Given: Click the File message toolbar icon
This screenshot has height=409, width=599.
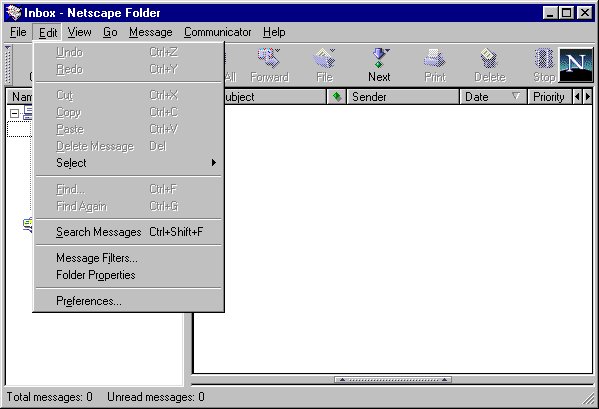Looking at the screenshot, I should pos(324,65).
